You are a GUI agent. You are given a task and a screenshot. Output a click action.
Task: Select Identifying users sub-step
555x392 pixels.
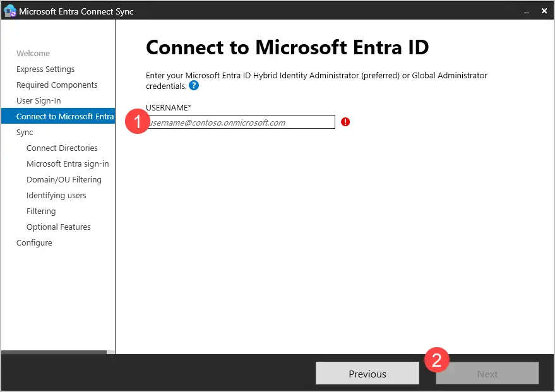[x=56, y=195]
